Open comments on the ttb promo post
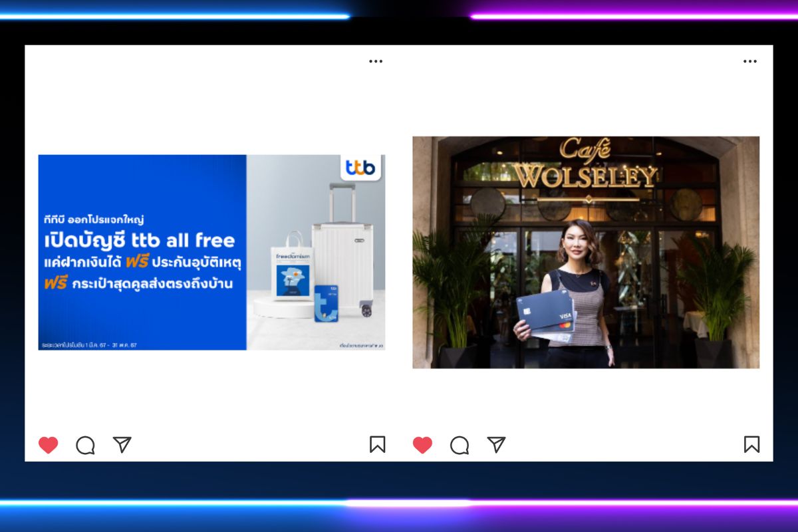 85,445
